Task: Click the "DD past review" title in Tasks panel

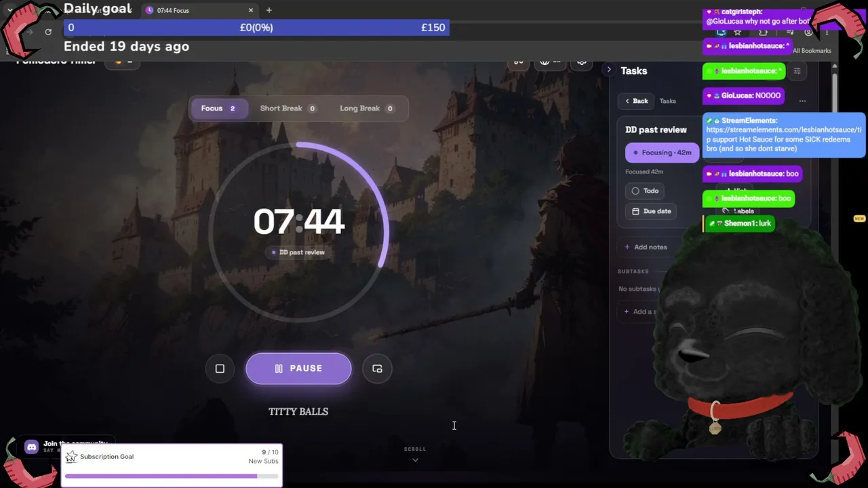Action: click(x=656, y=129)
